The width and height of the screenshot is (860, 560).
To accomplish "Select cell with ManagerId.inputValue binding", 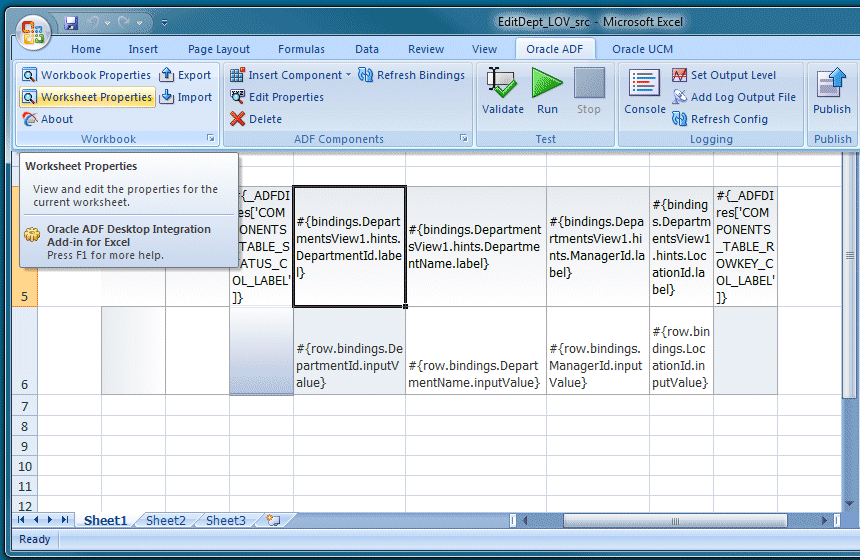I will click(598, 350).
